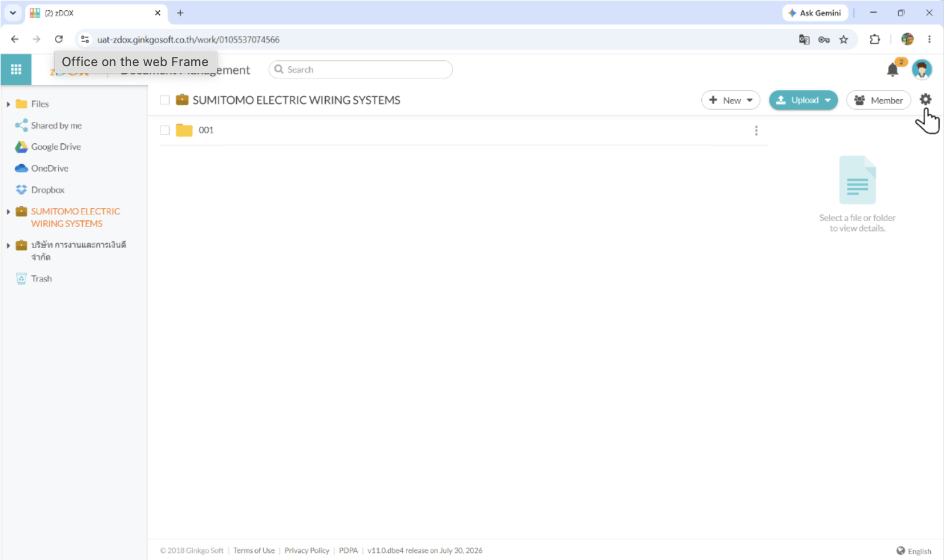Expand the Files tree node
The height and width of the screenshot is (560, 945).
pos(8,104)
